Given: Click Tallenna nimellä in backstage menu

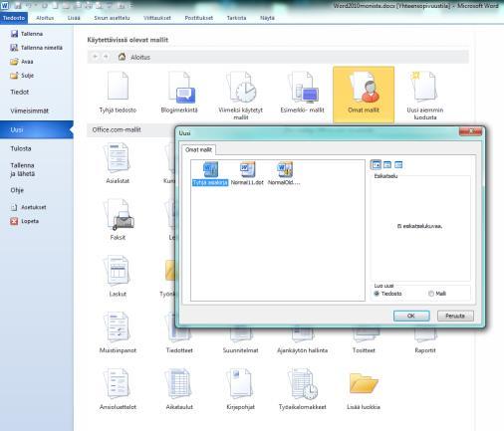Looking at the screenshot, I should pyautogui.click(x=37, y=48).
